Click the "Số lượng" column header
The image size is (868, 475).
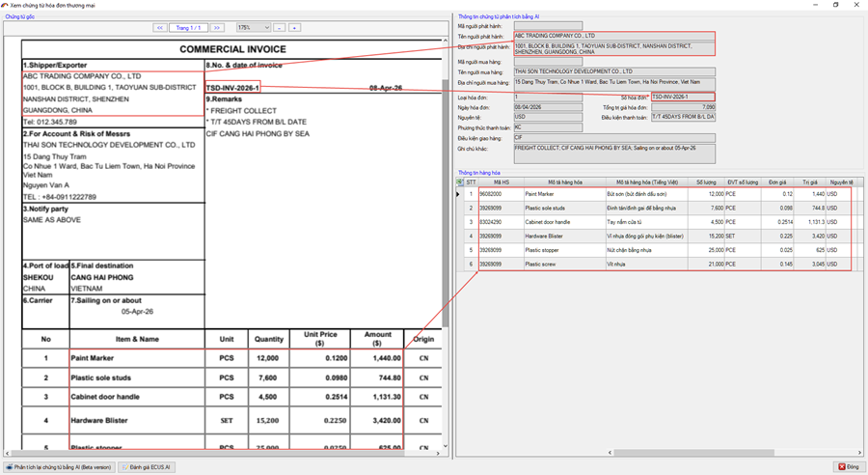pyautogui.click(x=708, y=182)
